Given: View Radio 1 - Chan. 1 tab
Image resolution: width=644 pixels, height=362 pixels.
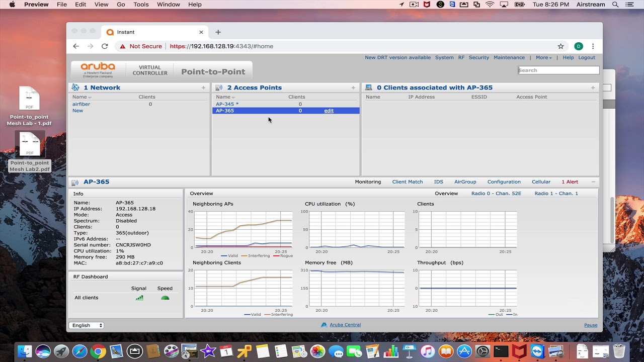Looking at the screenshot, I should click(x=556, y=194).
